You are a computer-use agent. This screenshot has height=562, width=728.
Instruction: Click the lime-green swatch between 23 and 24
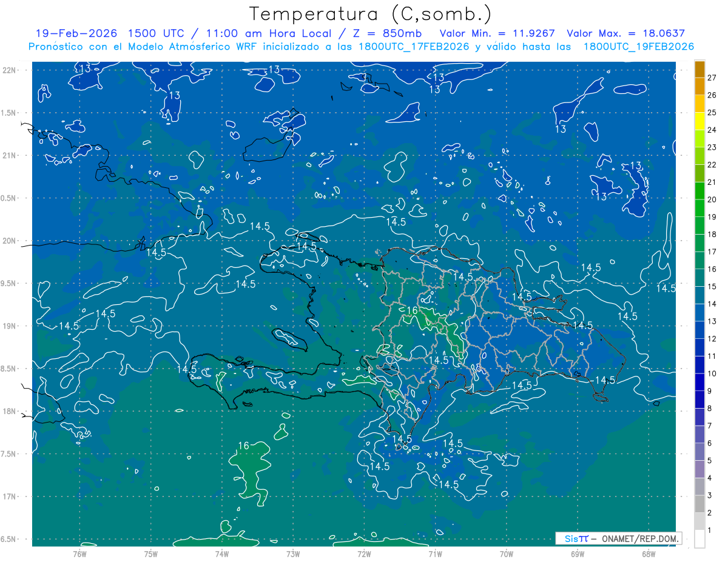coord(699,139)
